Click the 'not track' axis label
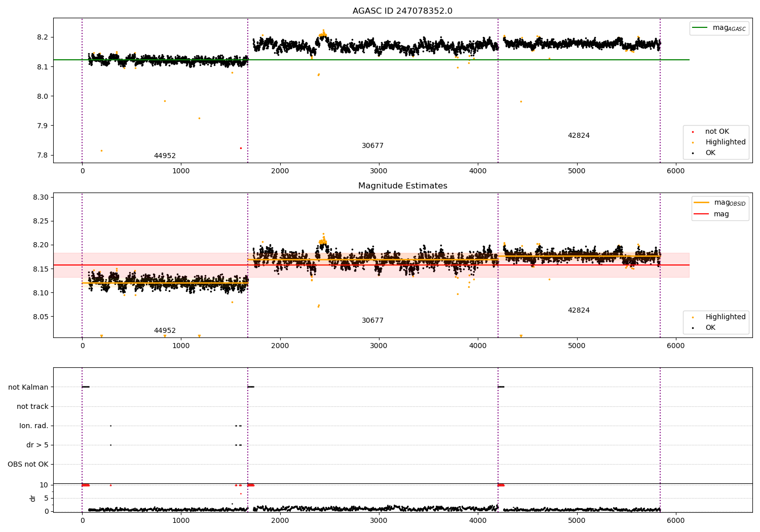Image resolution: width=760 pixels, height=532 pixels. coord(32,407)
